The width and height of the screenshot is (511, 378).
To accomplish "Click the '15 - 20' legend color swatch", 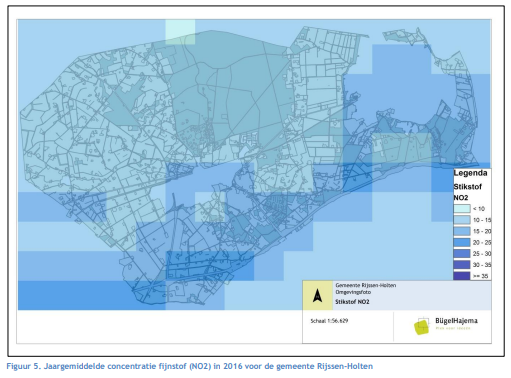I will point(462,231).
